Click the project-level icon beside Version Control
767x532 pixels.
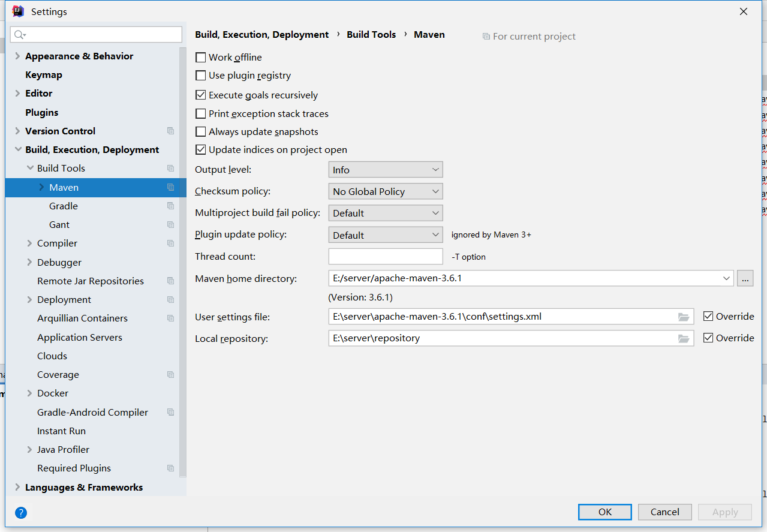pos(171,131)
